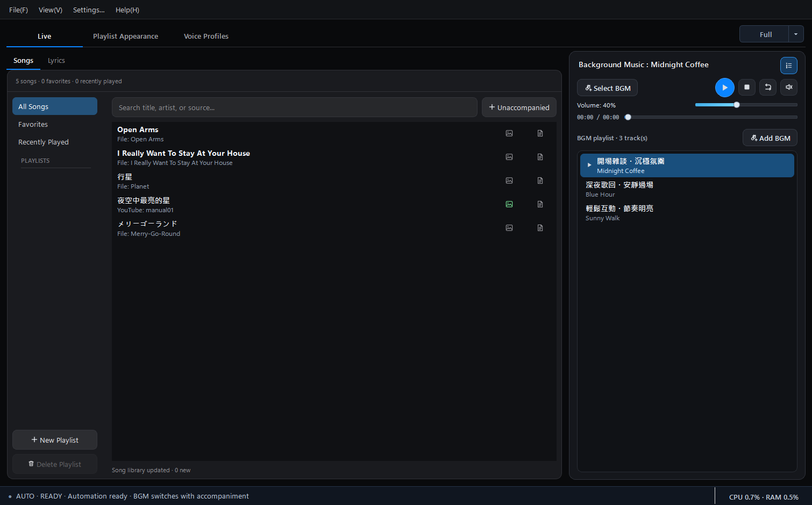Click the Volume: 40% label
The width and height of the screenshot is (812, 505).
click(x=596, y=105)
